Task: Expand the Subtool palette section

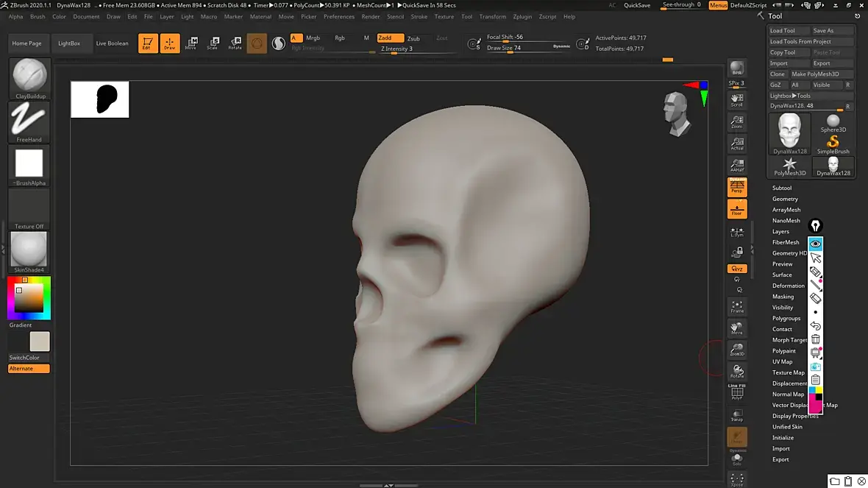Action: tap(782, 188)
